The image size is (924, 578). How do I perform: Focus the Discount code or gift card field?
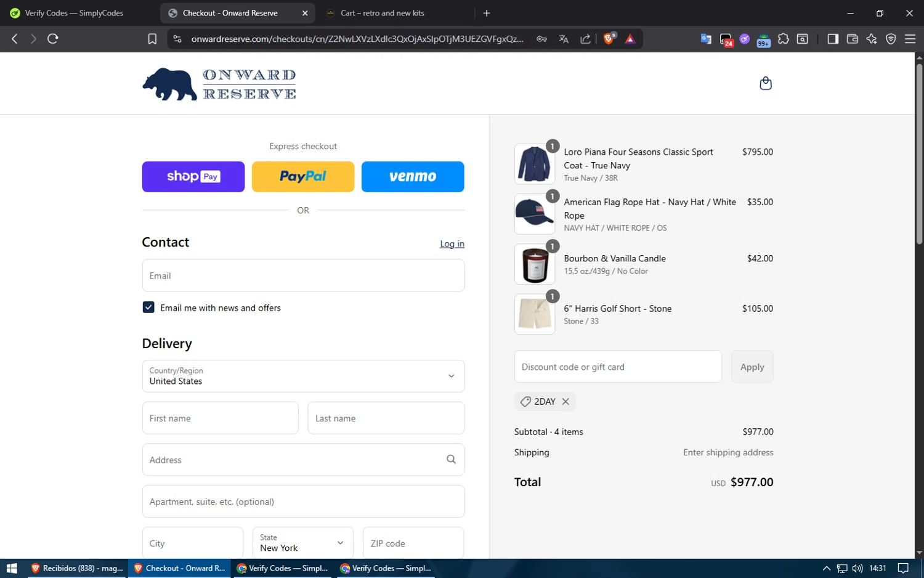[x=618, y=367]
